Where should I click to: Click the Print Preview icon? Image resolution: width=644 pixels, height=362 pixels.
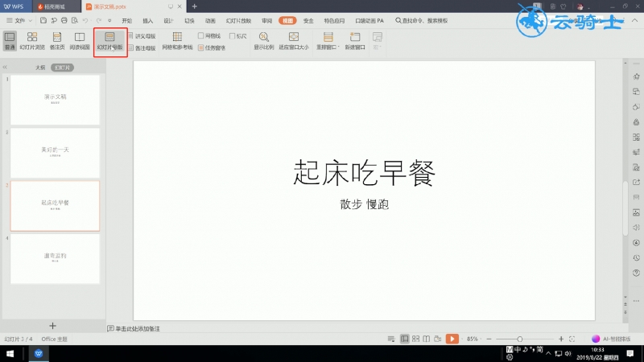pyautogui.click(x=75, y=20)
